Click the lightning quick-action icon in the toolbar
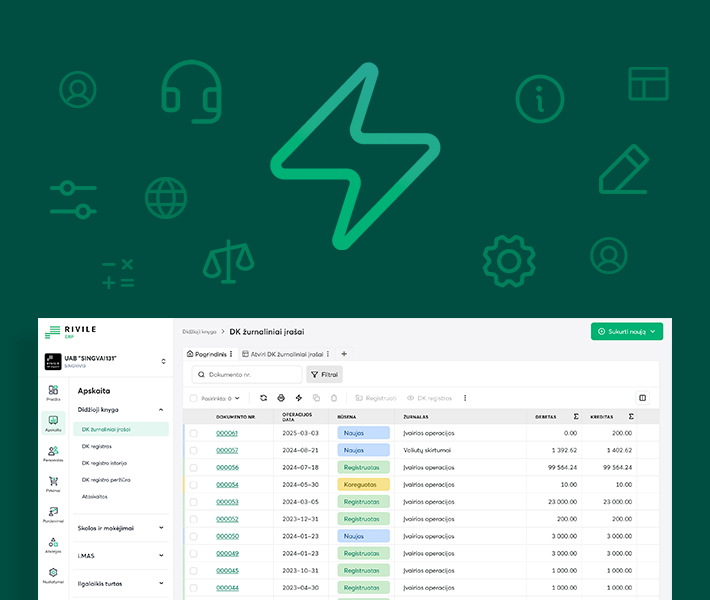 click(298, 398)
